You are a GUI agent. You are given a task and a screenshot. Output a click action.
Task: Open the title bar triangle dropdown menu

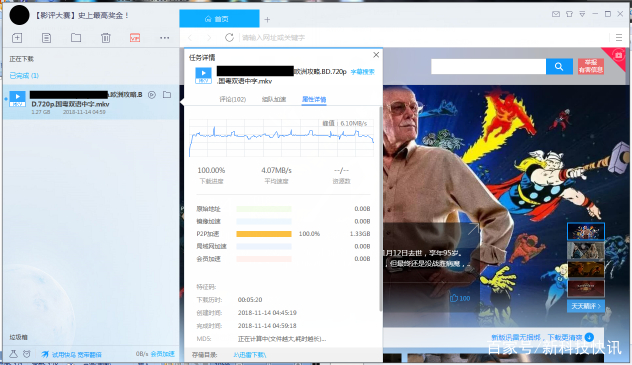(582, 14)
